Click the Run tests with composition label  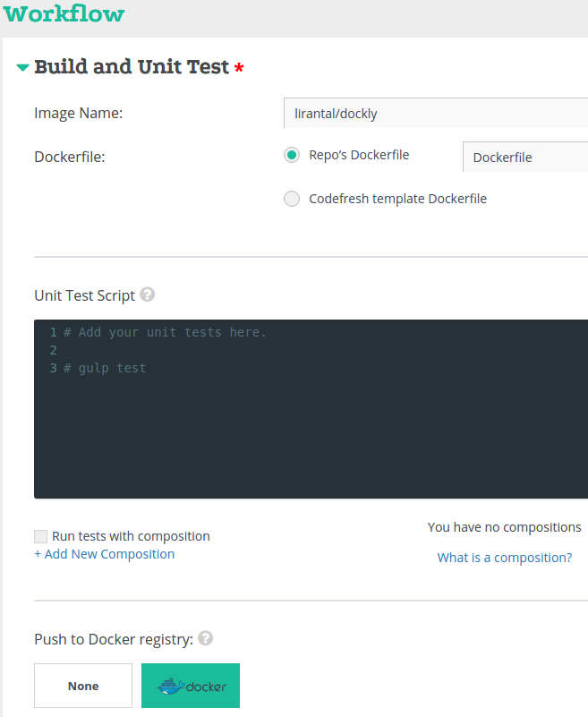(131, 536)
